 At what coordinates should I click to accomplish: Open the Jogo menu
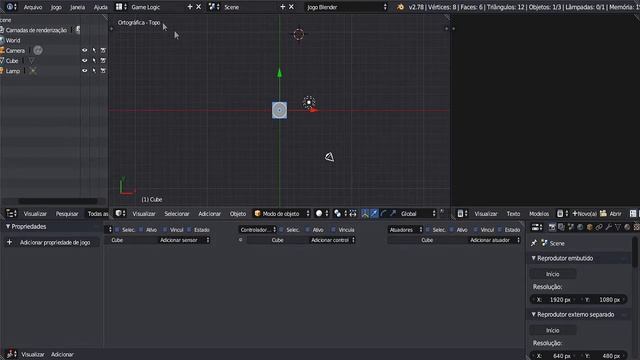(x=56, y=7)
